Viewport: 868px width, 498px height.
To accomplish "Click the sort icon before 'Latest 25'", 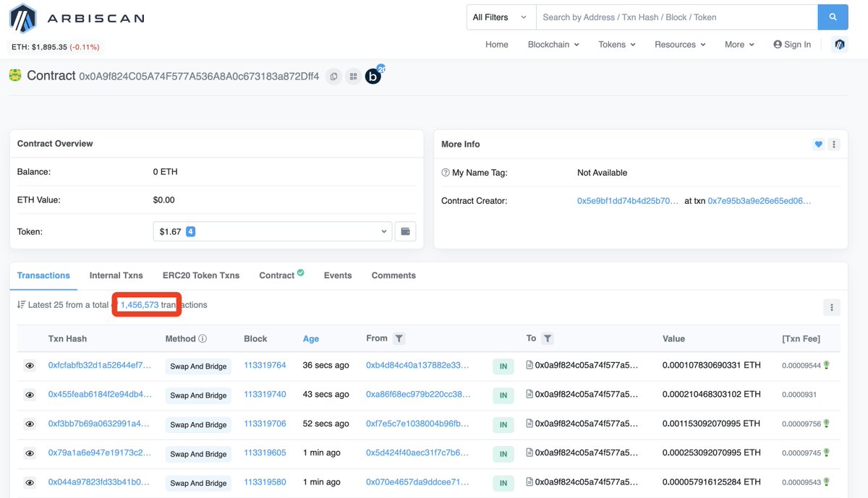I will [x=21, y=305].
